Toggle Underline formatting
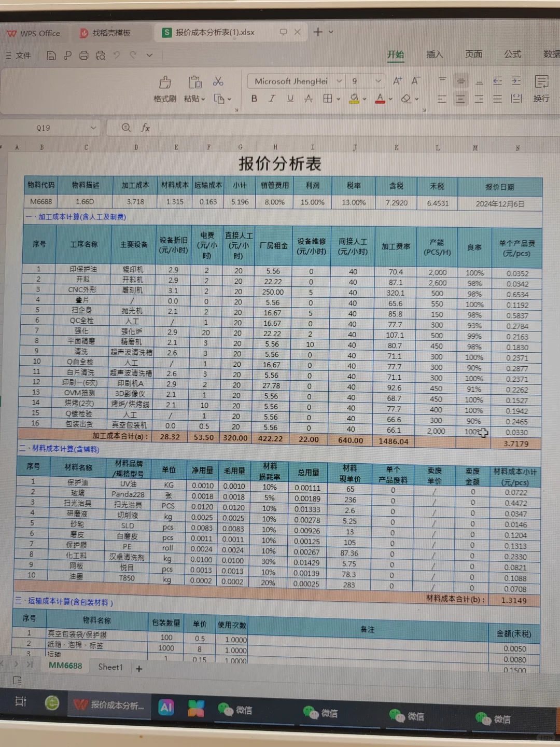The height and width of the screenshot is (747, 560). pos(290,99)
